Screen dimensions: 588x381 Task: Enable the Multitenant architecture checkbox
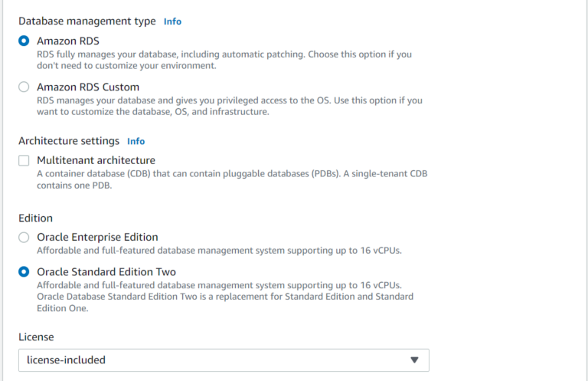[x=24, y=160]
